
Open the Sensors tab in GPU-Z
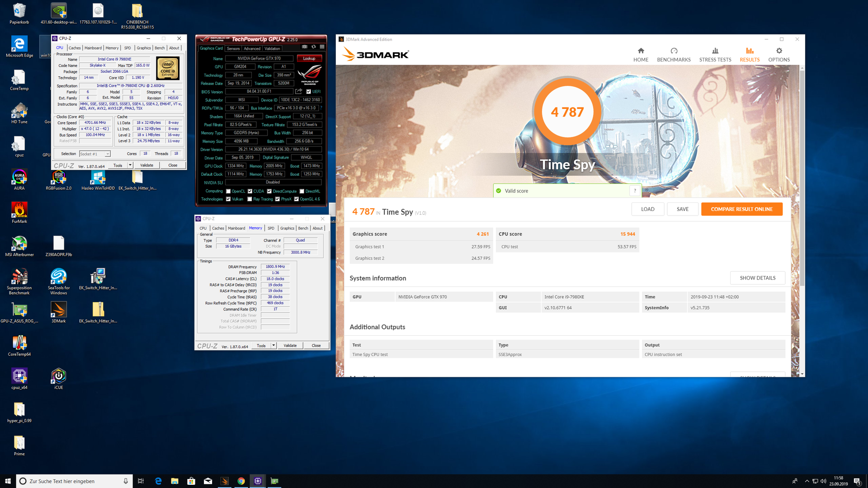coord(233,48)
